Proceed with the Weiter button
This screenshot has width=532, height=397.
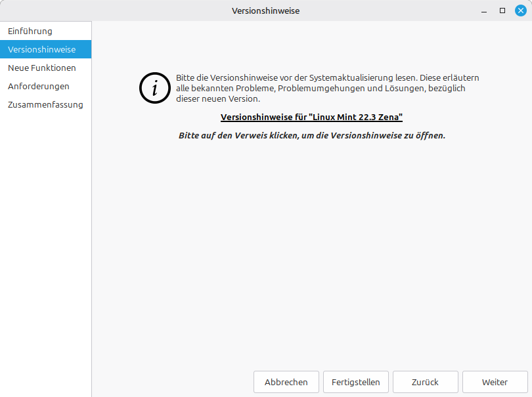[x=495, y=382]
